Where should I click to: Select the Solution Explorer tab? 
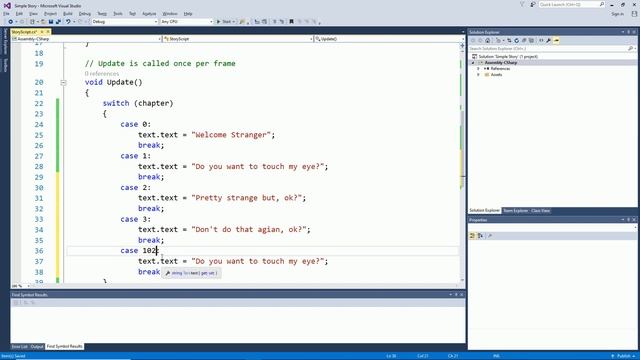(x=484, y=211)
